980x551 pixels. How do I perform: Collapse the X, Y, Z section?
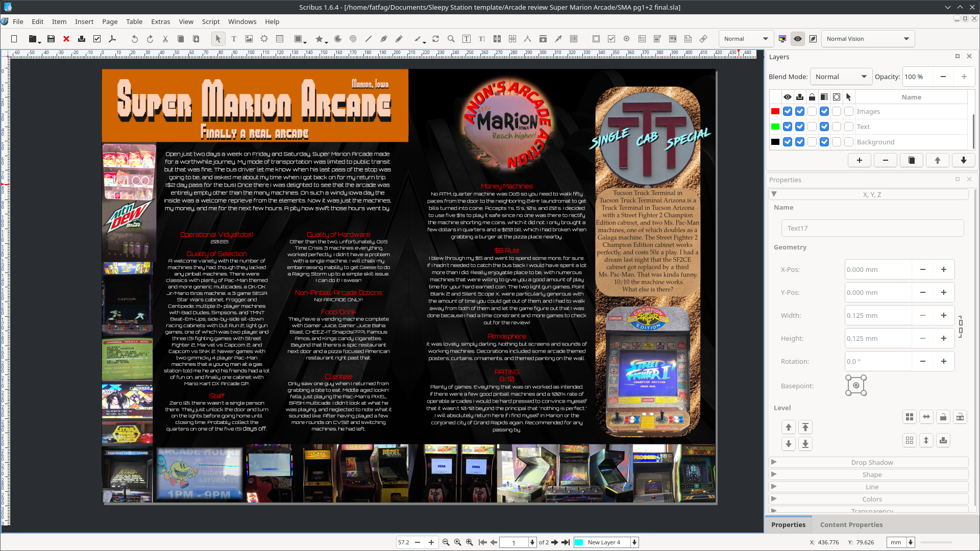coord(868,194)
